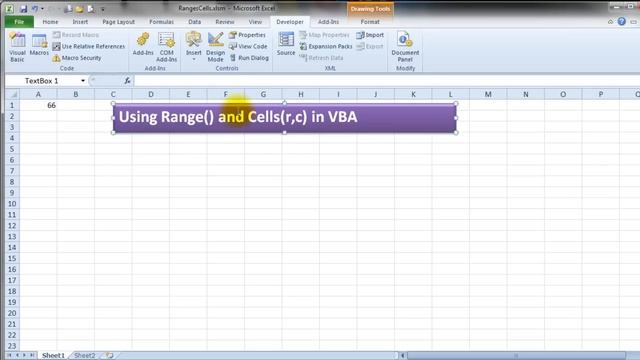Click Run Dialog

click(249, 58)
